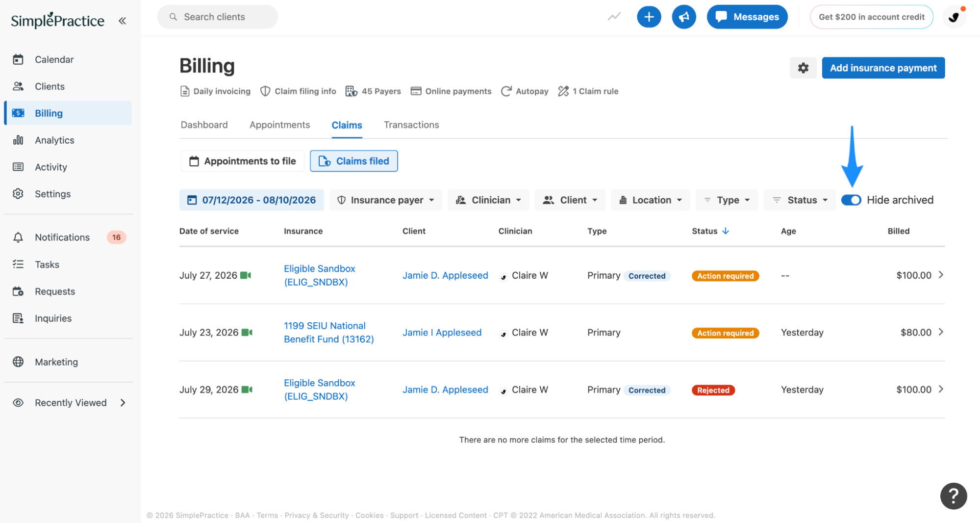Expand the Client filter dropdown

coord(570,200)
